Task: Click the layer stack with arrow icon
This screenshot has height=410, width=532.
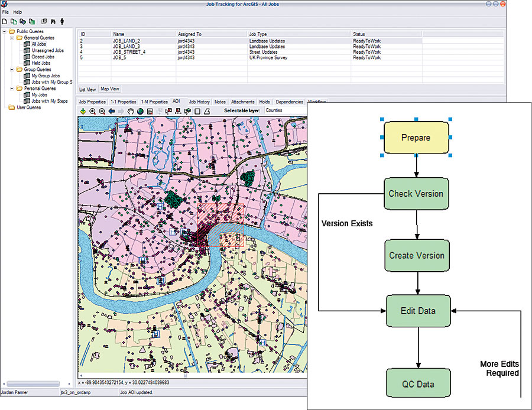Action: [187, 111]
